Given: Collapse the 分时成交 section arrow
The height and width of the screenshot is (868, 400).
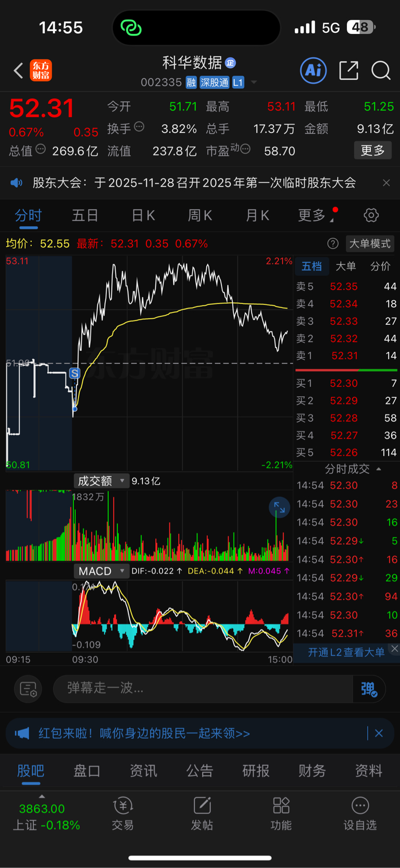Looking at the screenshot, I should tap(379, 469).
